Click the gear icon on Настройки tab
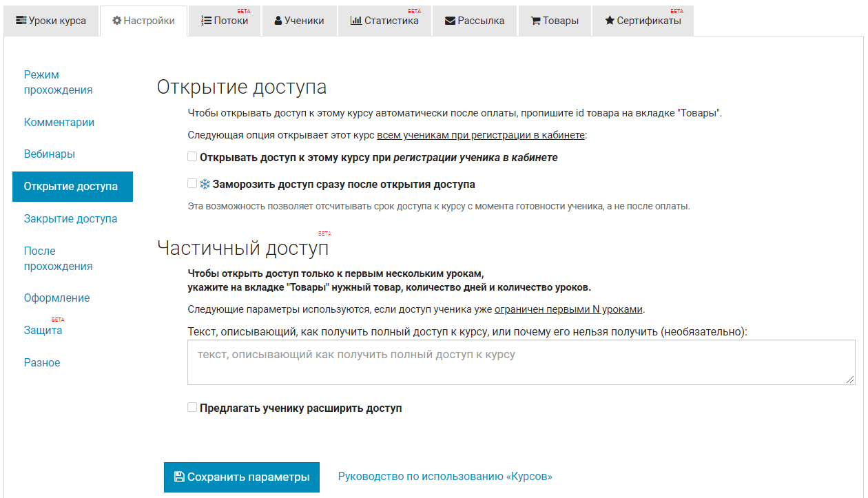The height and width of the screenshot is (498, 868). pos(116,21)
